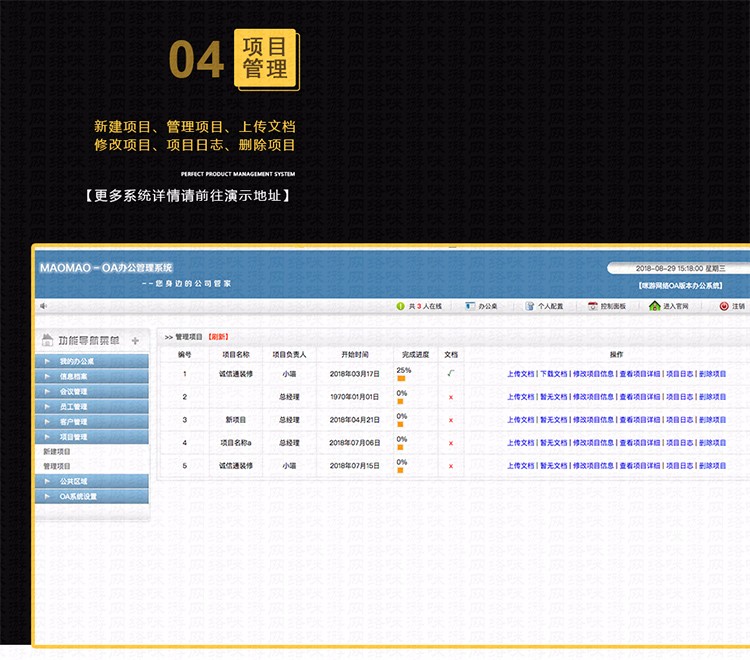Select the project name 新项目 cell
Screen dimensions: 750x660
236,419
